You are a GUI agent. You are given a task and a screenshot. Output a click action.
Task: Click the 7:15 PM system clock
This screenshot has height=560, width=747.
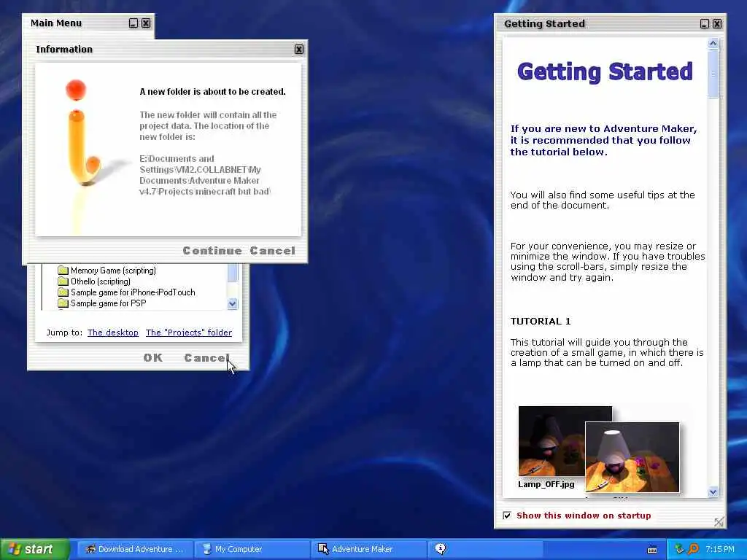click(x=720, y=549)
